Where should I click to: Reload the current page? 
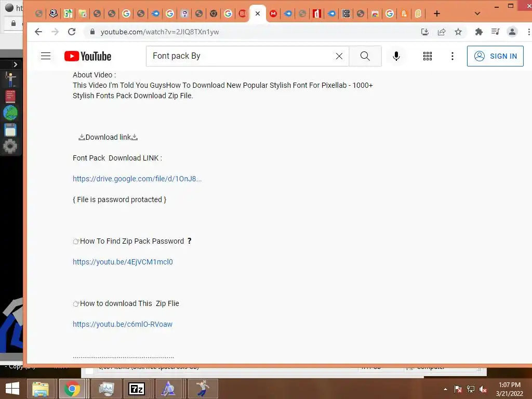point(72,32)
